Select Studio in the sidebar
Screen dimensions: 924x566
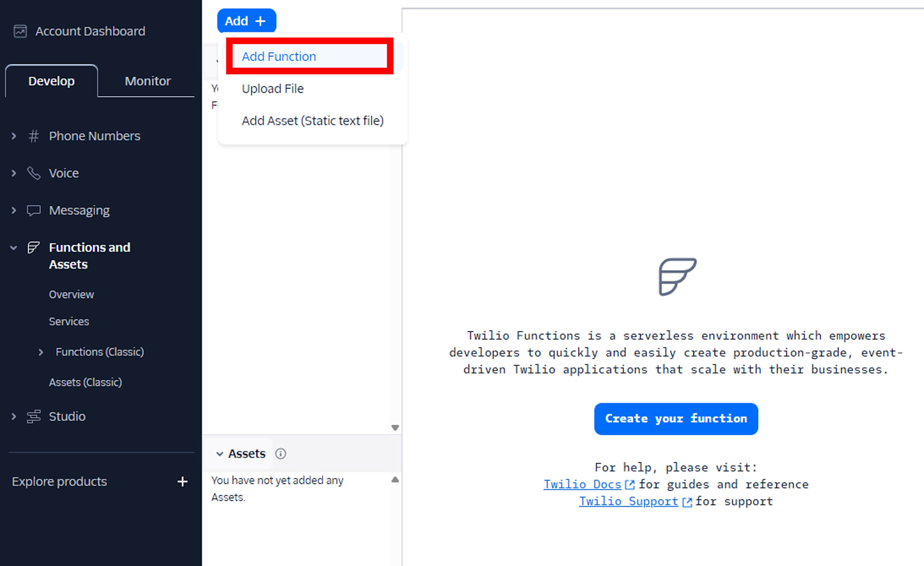tap(67, 416)
